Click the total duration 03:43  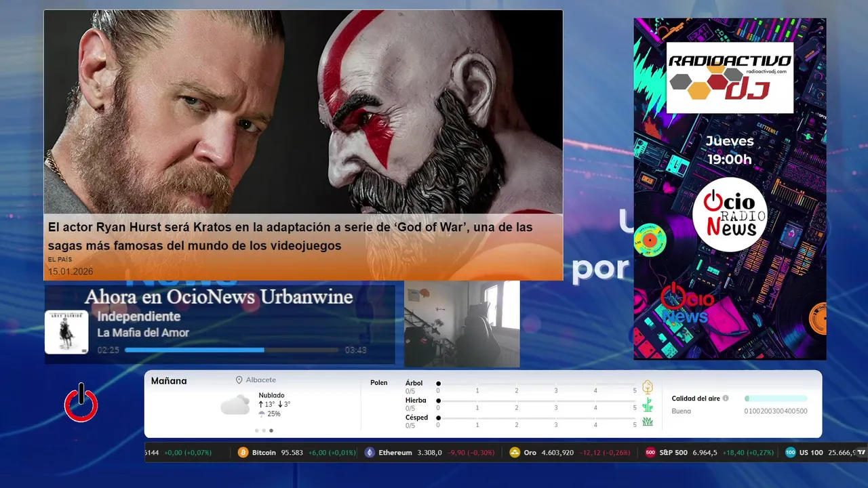pyautogui.click(x=356, y=350)
